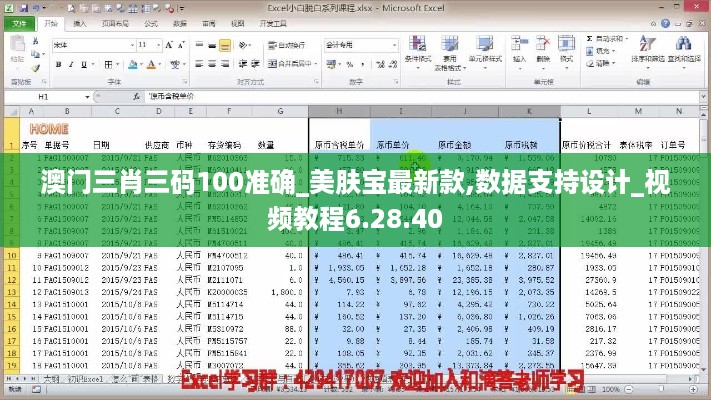Open the Formulas (公式) ribbon tab
Screen dimensions: 711x400
[x=151, y=24]
